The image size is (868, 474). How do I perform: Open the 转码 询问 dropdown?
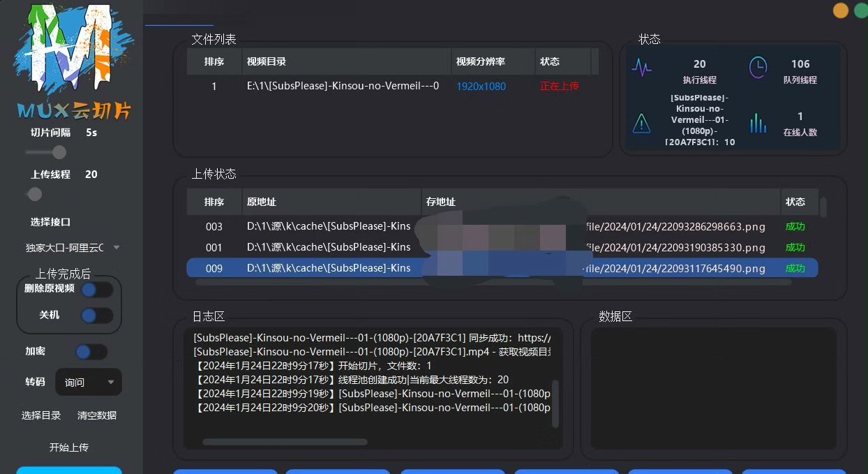click(89, 382)
